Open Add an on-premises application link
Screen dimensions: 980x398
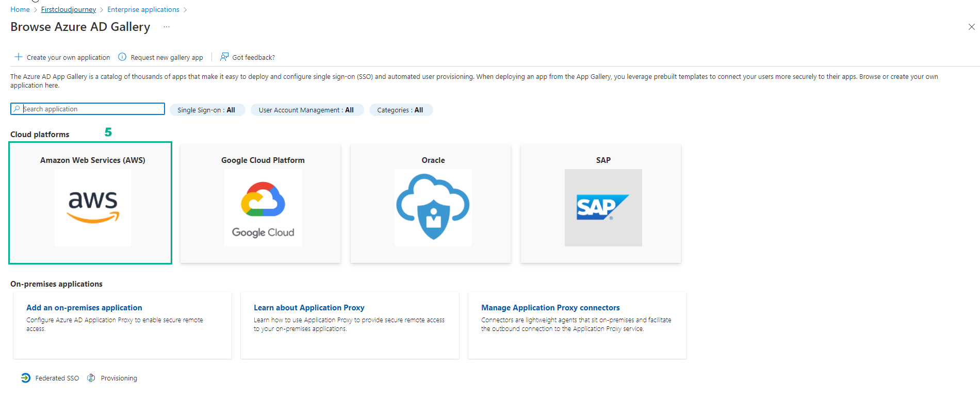click(84, 308)
